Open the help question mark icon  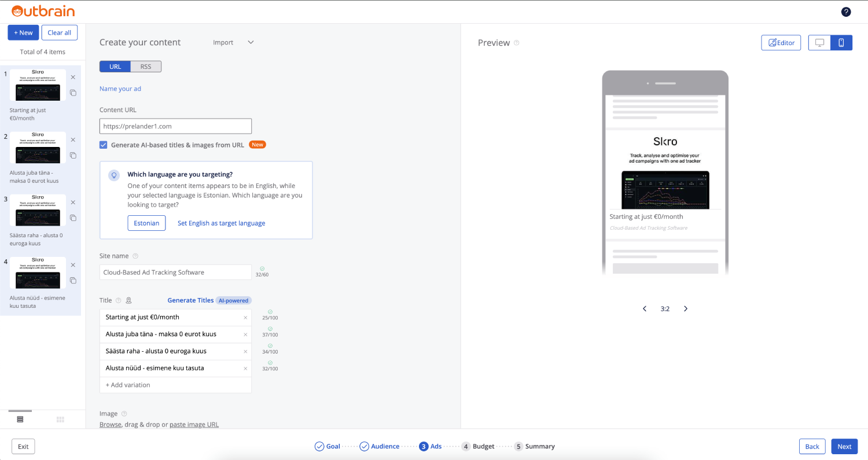pos(846,12)
